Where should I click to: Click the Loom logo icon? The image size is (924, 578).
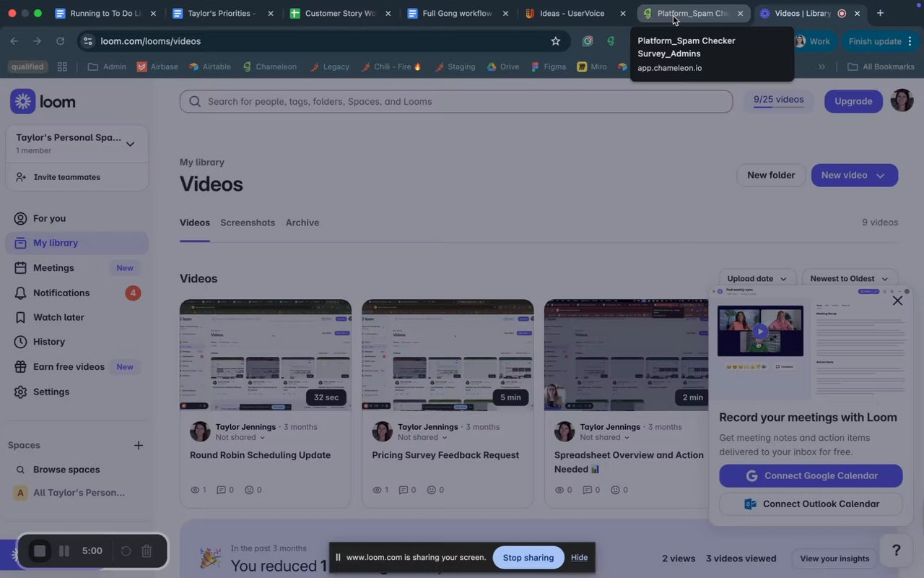click(22, 102)
